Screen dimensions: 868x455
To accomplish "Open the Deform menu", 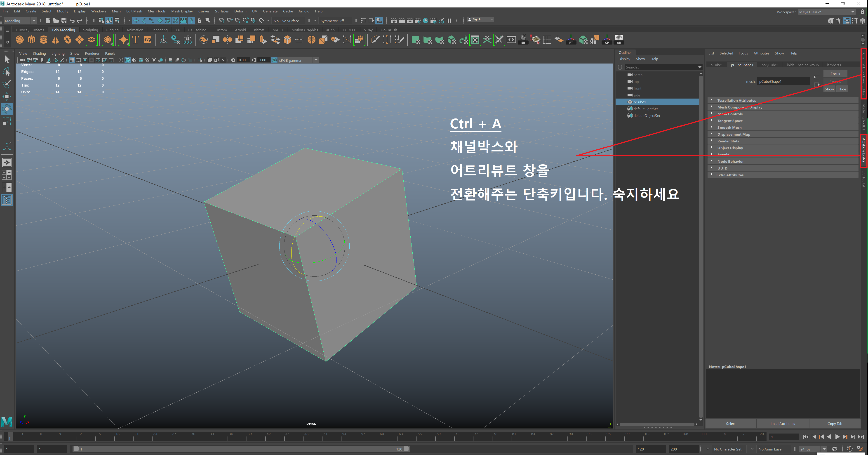I will tap(240, 11).
